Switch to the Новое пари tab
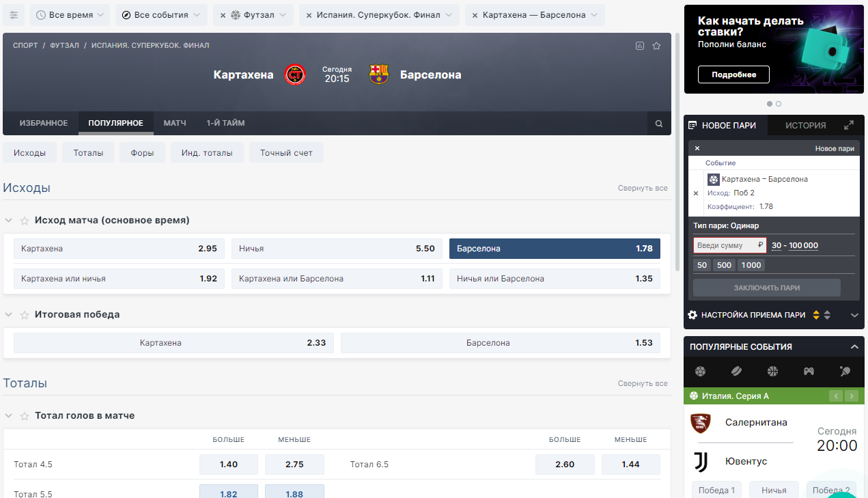Viewport: 868px width, 498px height. click(725, 126)
